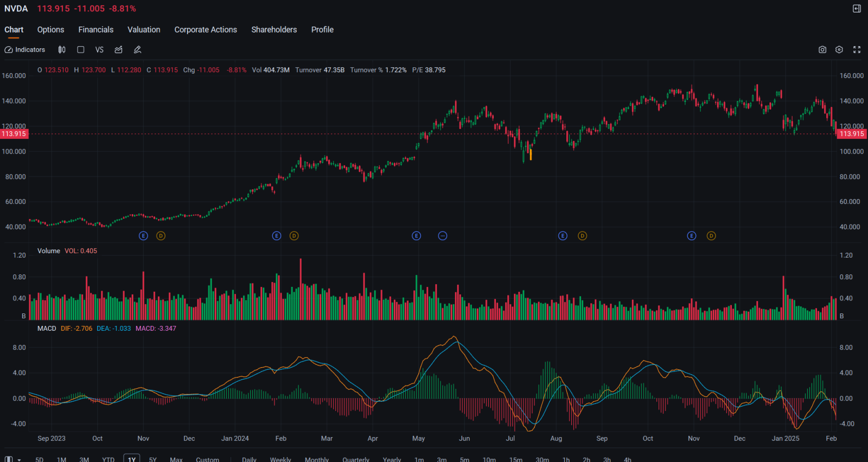The width and height of the screenshot is (868, 462).
Task: Go to the Valuation tab
Action: pyautogui.click(x=144, y=30)
